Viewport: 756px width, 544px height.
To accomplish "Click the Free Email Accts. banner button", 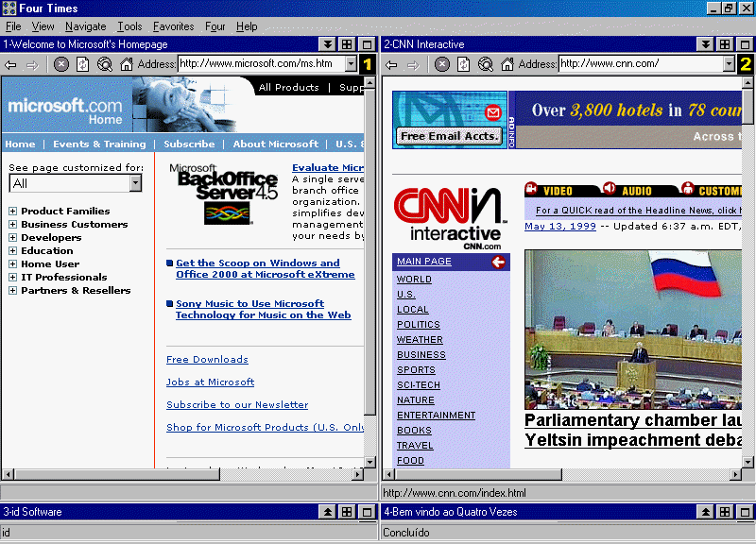I will [450, 136].
